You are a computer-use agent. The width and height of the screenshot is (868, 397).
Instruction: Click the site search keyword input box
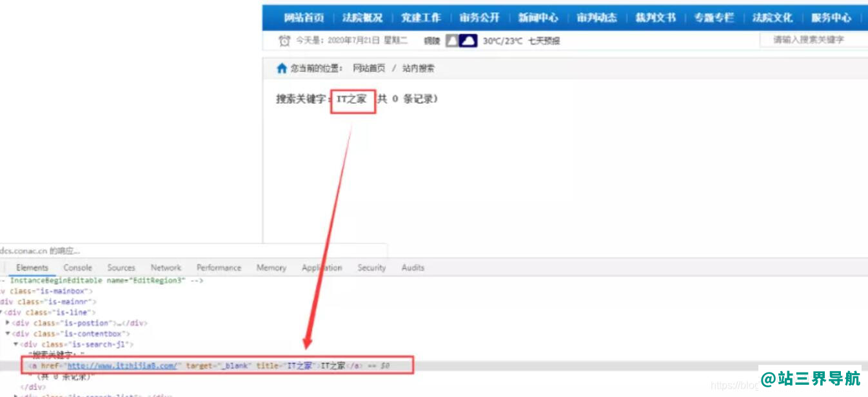click(814, 40)
